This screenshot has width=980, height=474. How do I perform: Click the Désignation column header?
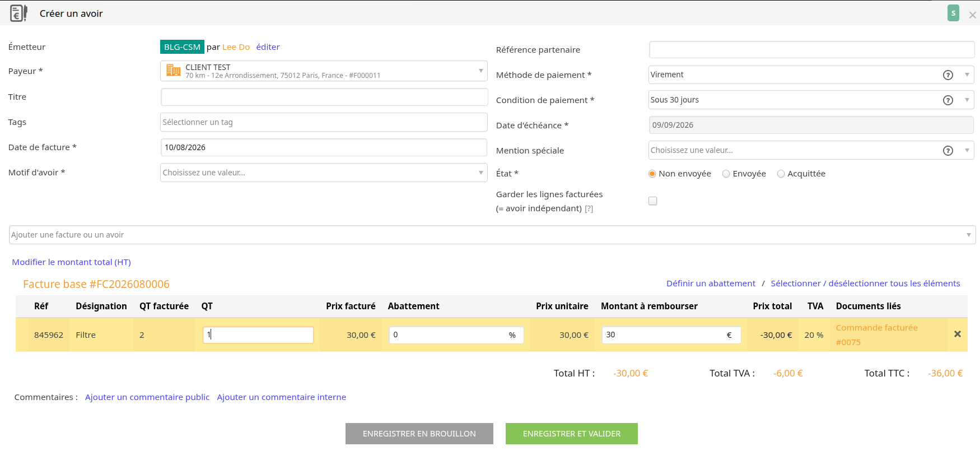tap(101, 306)
